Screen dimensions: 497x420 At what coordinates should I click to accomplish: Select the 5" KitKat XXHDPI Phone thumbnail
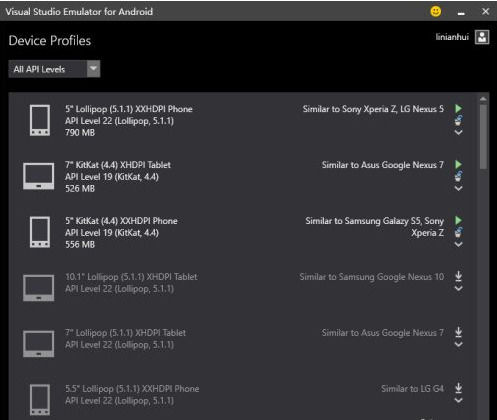click(x=40, y=232)
